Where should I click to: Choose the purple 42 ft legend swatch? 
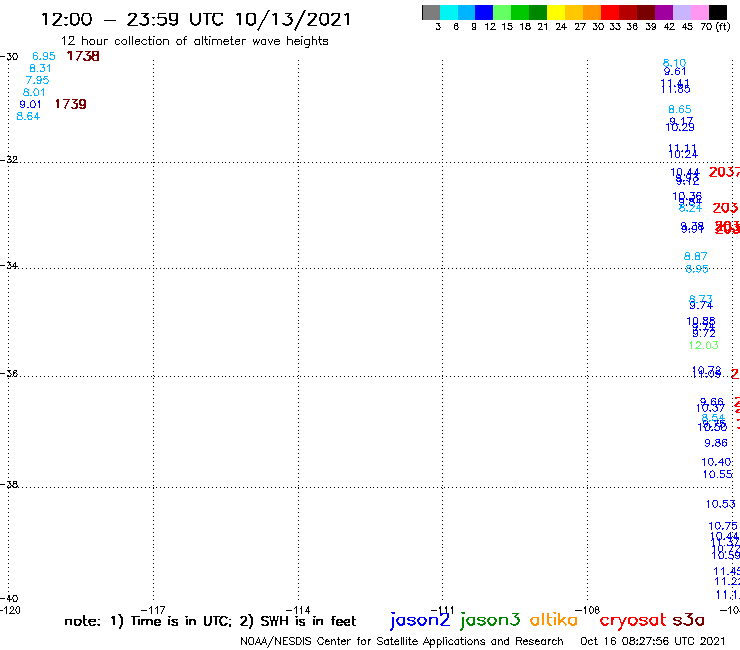664,12
